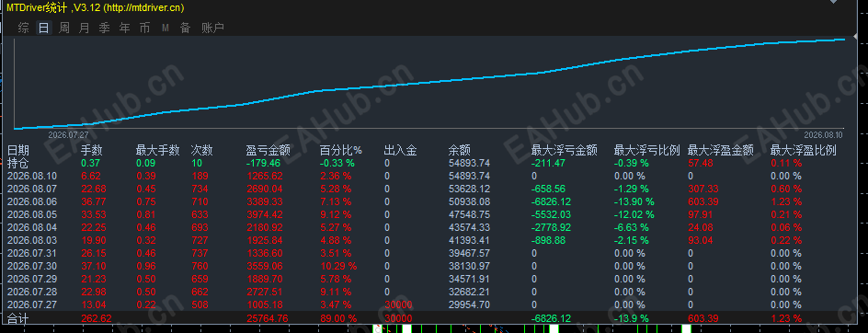Click the total profit 25764.76
The width and height of the screenshot is (868, 333).
267,318
